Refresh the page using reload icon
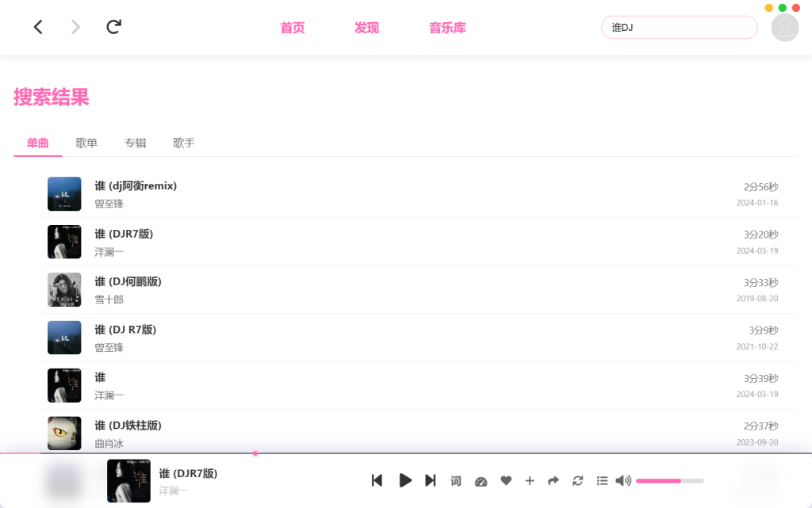This screenshot has height=508, width=812. pyautogui.click(x=114, y=28)
